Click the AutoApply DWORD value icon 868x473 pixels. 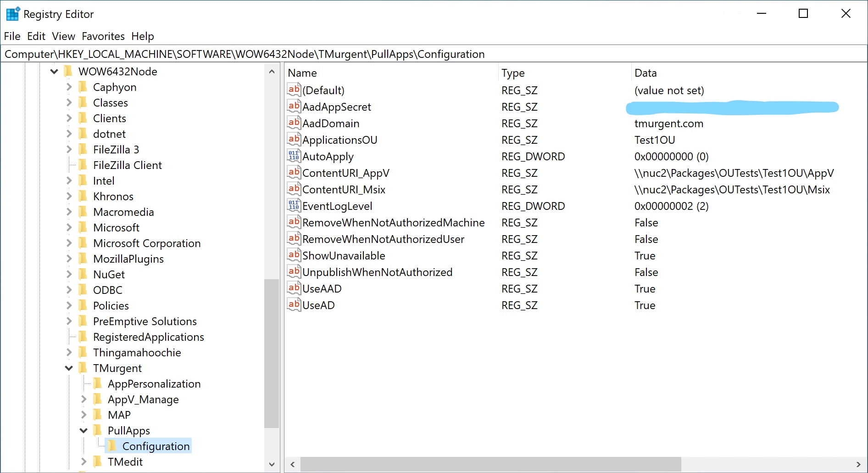294,156
